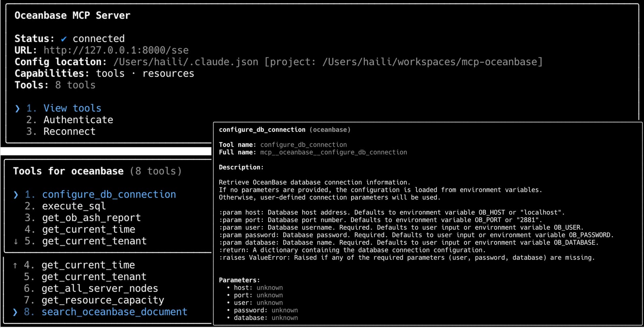Click the 'Description:' label in details
This screenshot has width=644, height=328.
point(241,167)
